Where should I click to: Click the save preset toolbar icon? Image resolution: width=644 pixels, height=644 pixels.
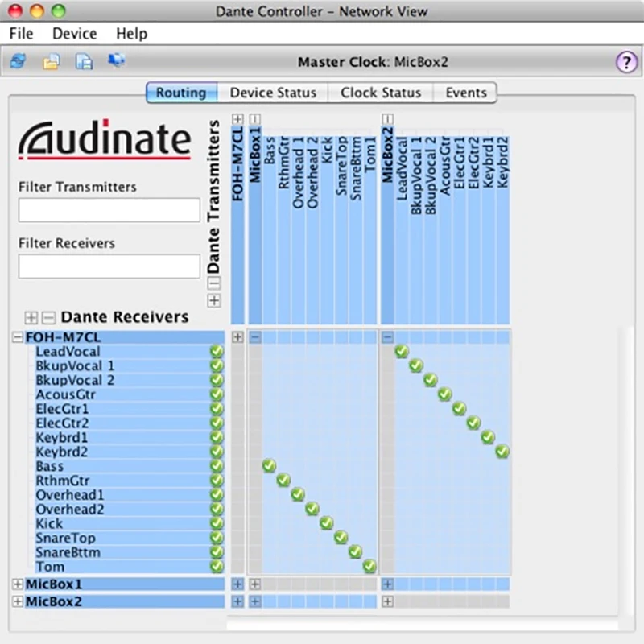pyautogui.click(x=84, y=62)
